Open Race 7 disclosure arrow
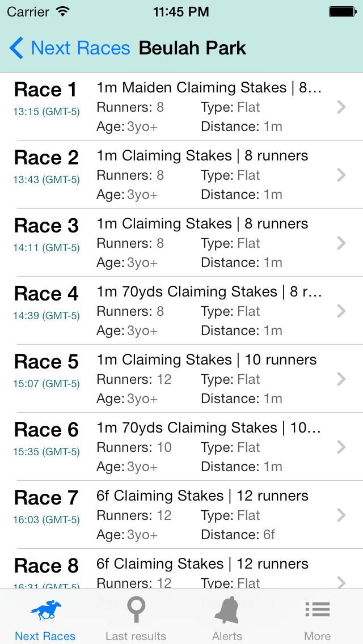The width and height of the screenshot is (363, 644). pos(341,515)
